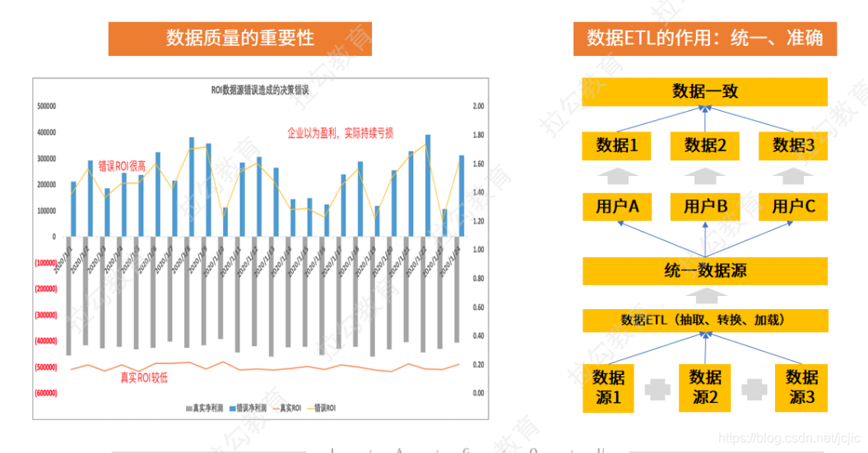This screenshot has height=453, width=868.
Task: Click the 错误ROI legend entry
Action: click(x=321, y=409)
